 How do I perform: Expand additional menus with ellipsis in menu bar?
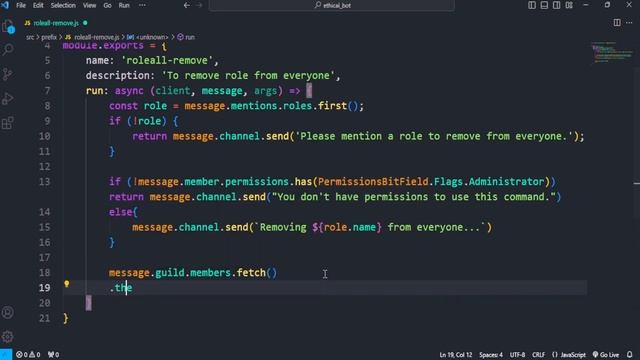142,5
